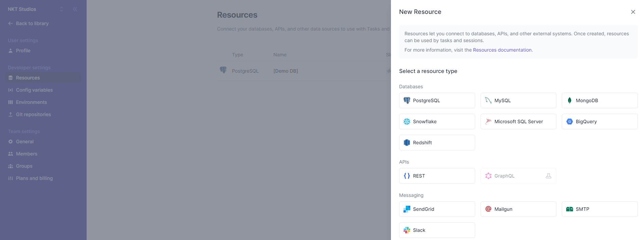
Task: Click the REST curly braces icon
Action: coord(407,176)
